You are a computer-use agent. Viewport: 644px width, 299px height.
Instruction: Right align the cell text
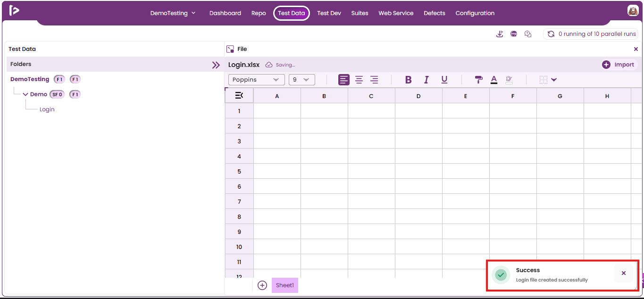(374, 80)
